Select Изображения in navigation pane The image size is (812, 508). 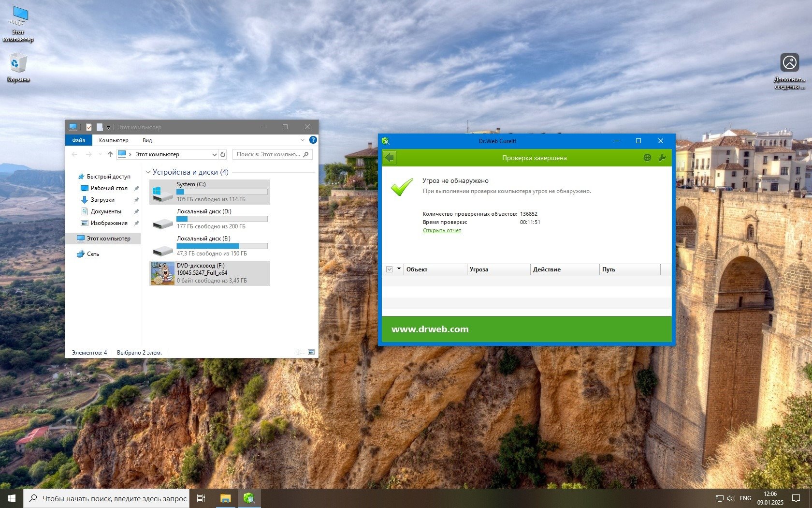109,223
